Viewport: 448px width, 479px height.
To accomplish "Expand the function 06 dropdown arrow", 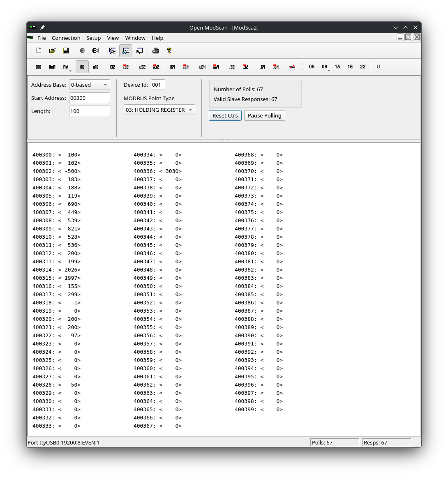I will pyautogui.click(x=329, y=70).
